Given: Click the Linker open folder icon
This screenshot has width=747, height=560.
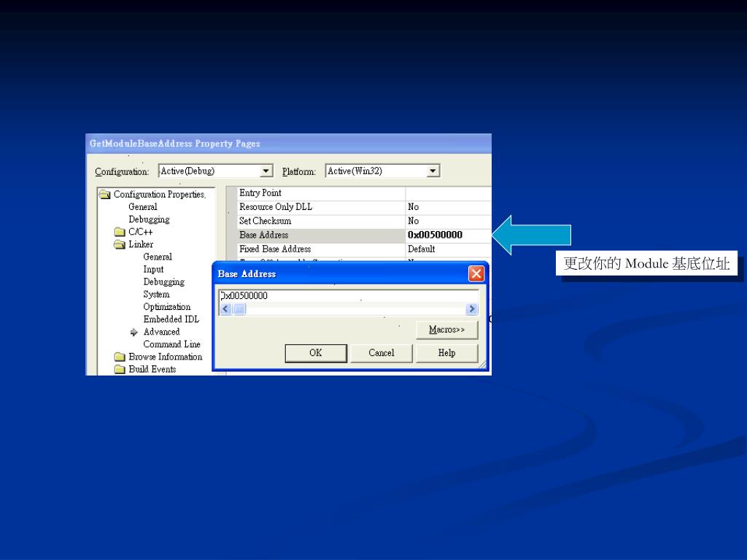Looking at the screenshot, I should coord(120,244).
